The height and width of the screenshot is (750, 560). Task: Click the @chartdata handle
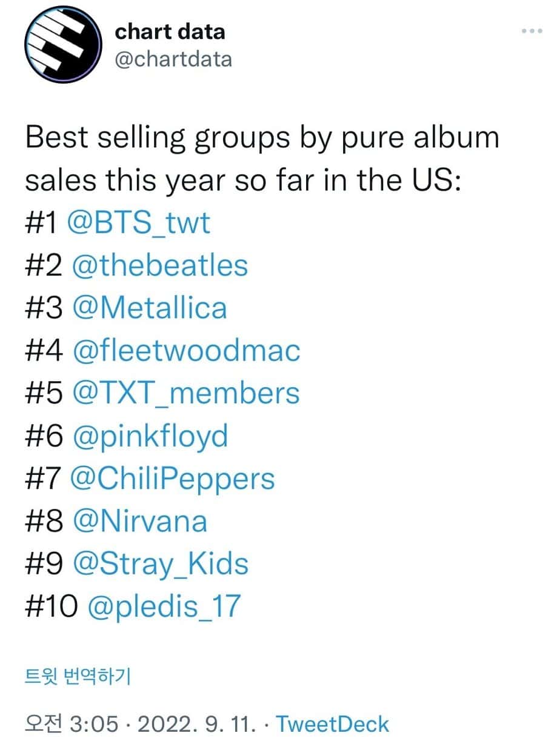tap(173, 59)
